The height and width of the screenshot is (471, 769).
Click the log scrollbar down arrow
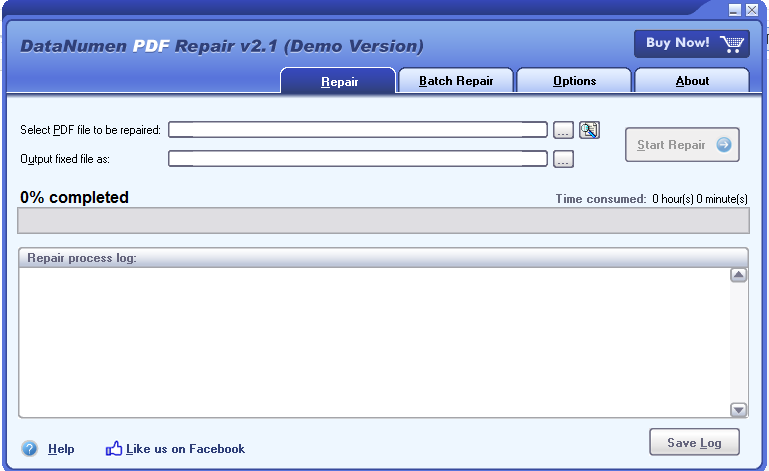click(738, 409)
